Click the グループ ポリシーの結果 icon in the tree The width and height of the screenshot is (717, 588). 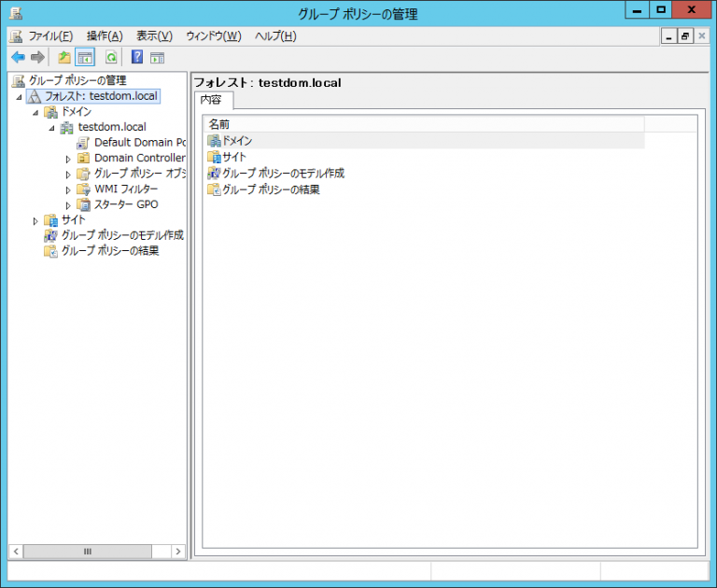50,251
